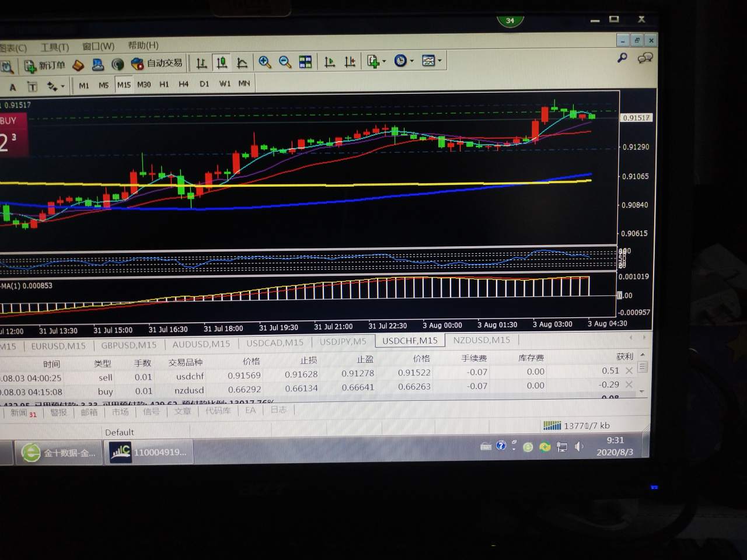Screen dimensions: 747x560
Task: Switch to W1 weekly timeframe
Action: (225, 83)
